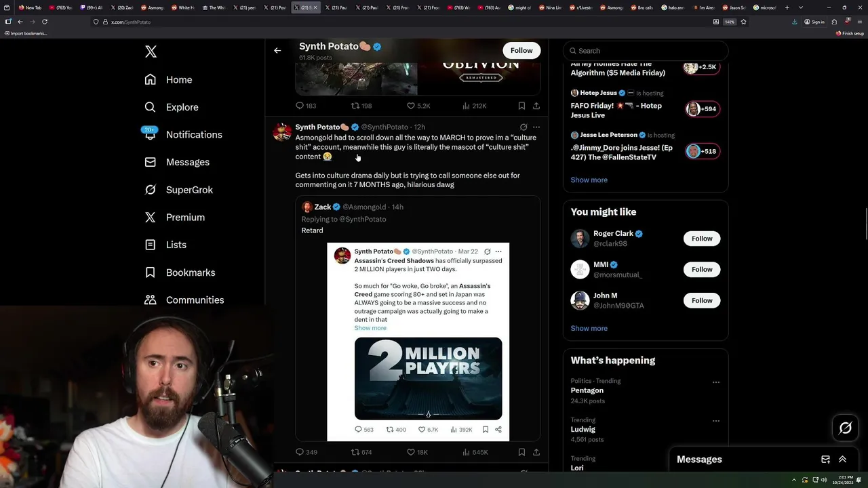Open Grok floating button
Image resolution: width=868 pixels, height=488 pixels.
click(x=845, y=428)
